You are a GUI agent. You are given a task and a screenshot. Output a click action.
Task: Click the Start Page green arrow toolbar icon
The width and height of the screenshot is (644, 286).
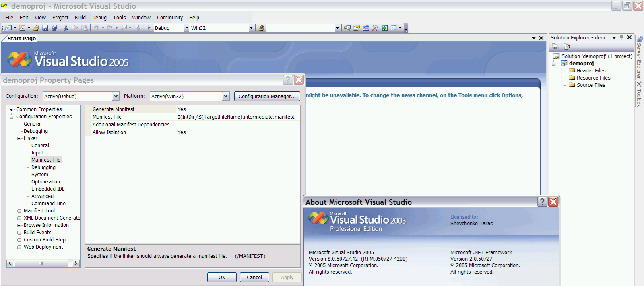(x=384, y=28)
